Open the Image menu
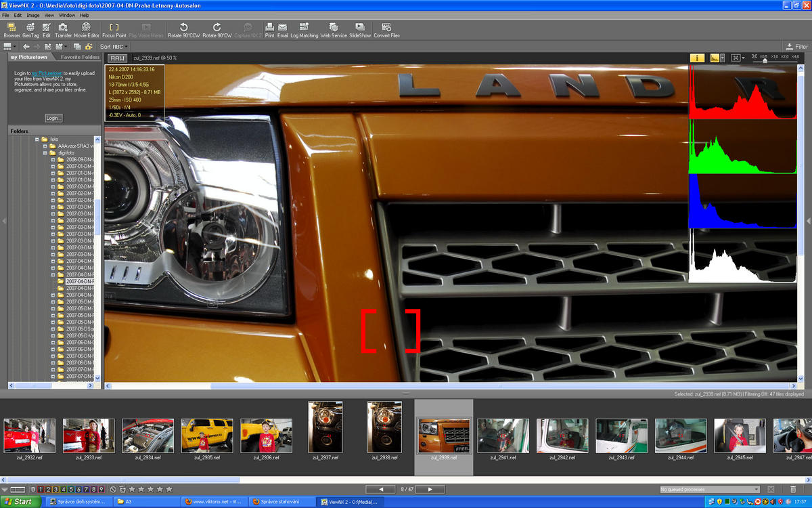 (32, 15)
